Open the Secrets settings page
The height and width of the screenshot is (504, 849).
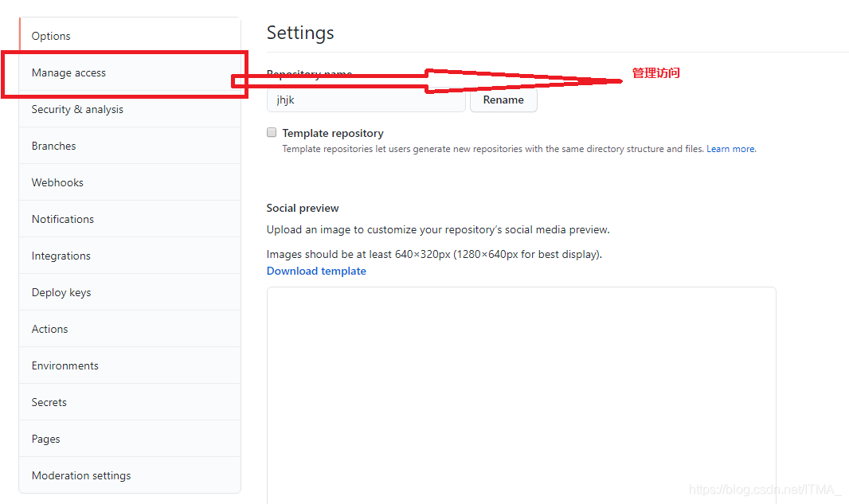[130, 402]
